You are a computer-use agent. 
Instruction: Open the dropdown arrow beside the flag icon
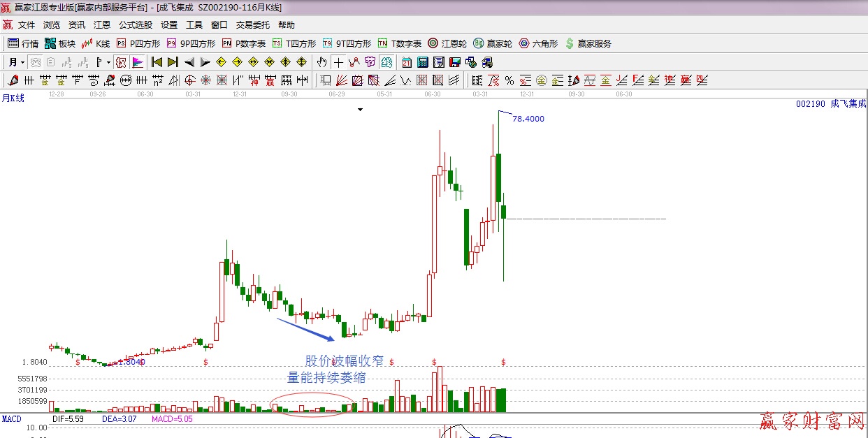pos(108,62)
